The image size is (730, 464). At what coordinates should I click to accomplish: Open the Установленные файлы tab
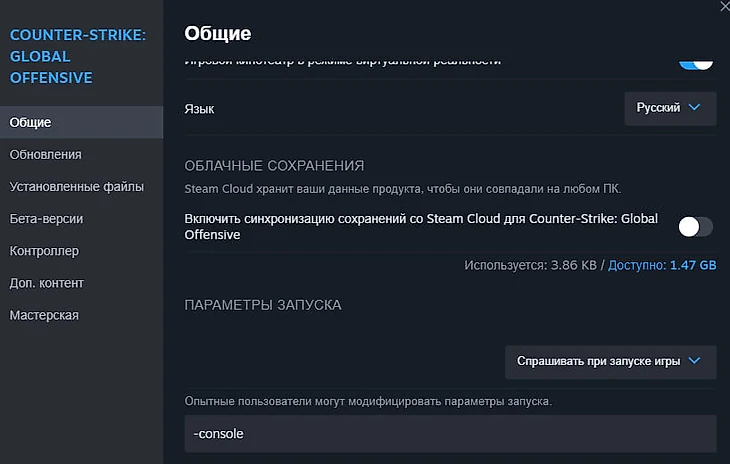pos(81,187)
